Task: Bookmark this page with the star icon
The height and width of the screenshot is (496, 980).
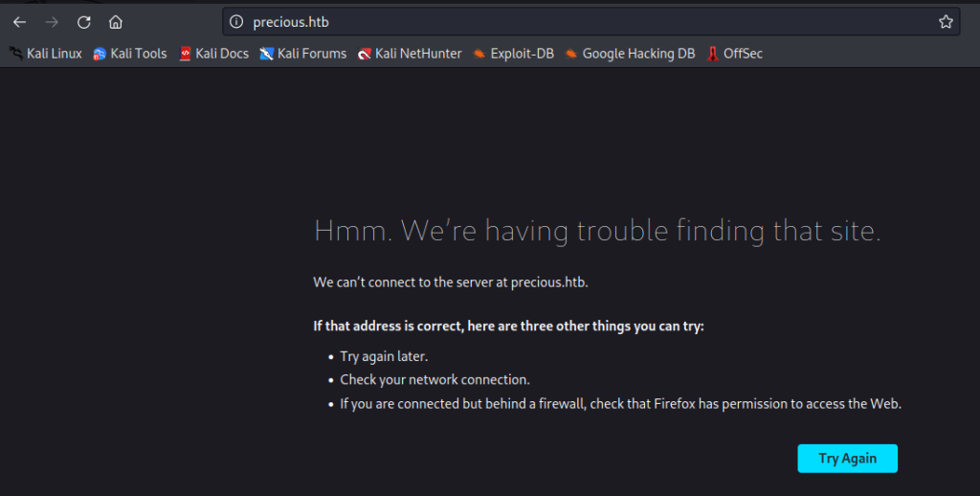Action: tap(946, 22)
